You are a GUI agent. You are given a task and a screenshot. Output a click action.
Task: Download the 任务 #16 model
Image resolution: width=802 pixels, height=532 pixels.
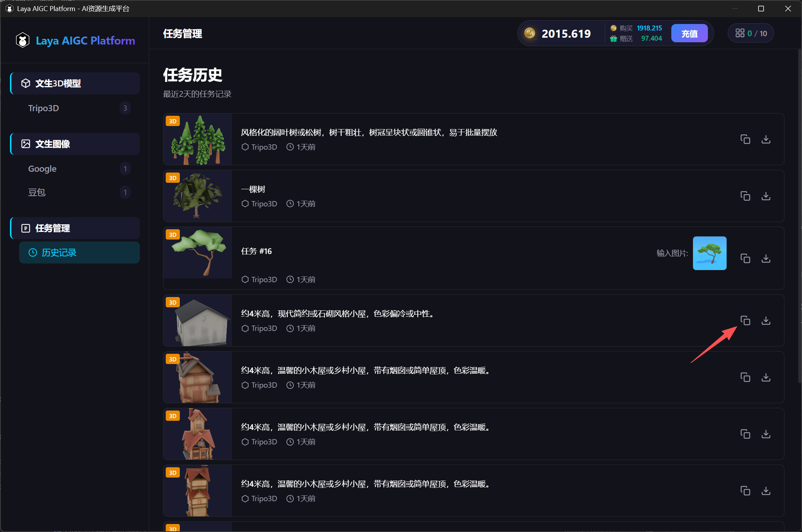click(x=766, y=259)
